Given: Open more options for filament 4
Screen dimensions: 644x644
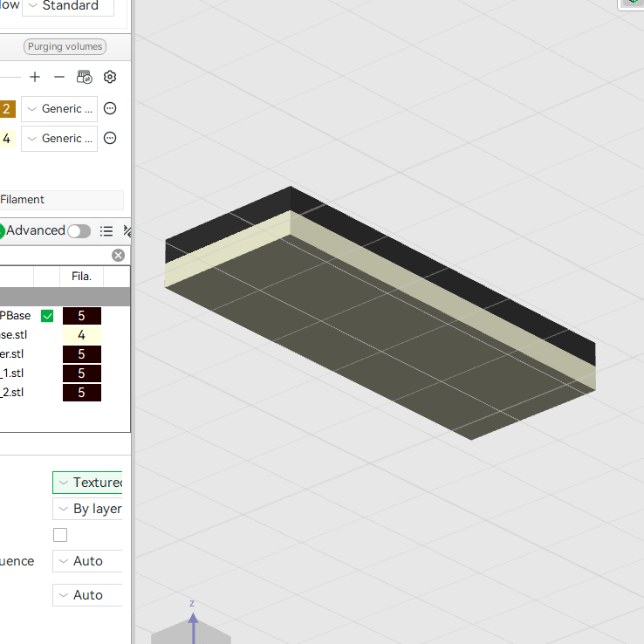Looking at the screenshot, I should pyautogui.click(x=110, y=138).
